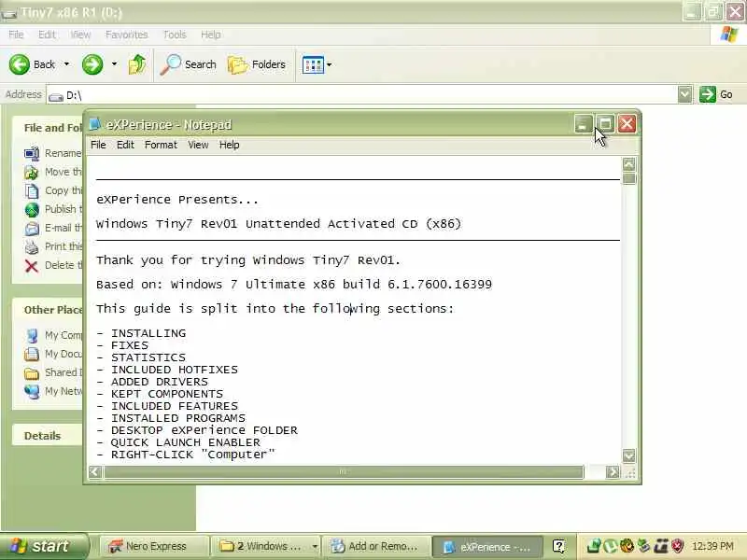Open Notepad's Format menu
Image resolution: width=747 pixels, height=560 pixels.
click(161, 145)
